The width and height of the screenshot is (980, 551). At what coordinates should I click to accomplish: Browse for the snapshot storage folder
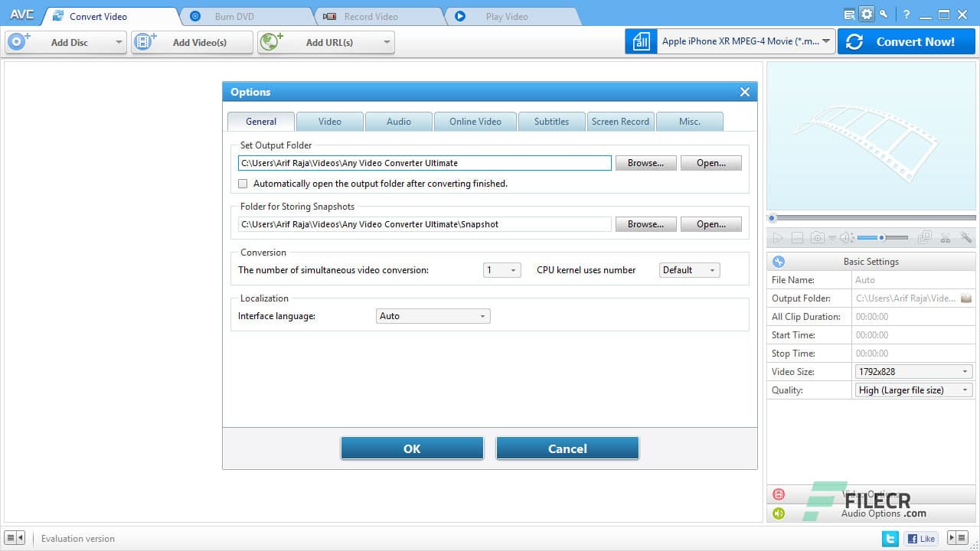pos(645,223)
